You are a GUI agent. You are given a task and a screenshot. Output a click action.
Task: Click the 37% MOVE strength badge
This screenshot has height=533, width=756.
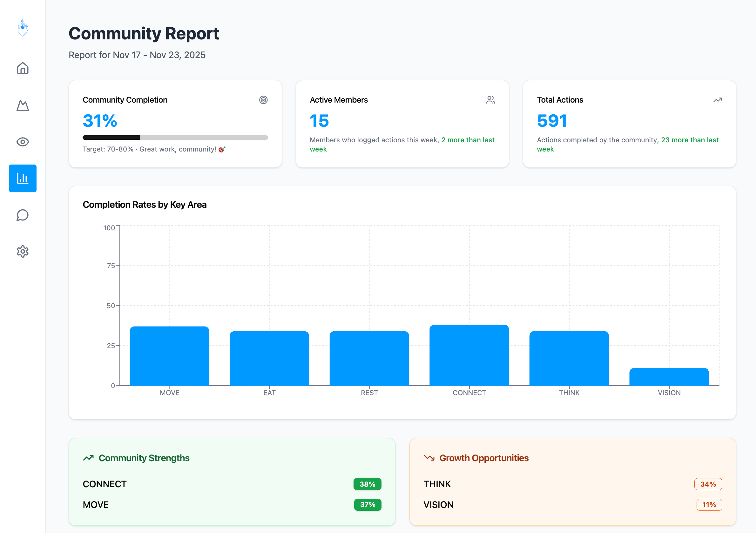(x=368, y=504)
